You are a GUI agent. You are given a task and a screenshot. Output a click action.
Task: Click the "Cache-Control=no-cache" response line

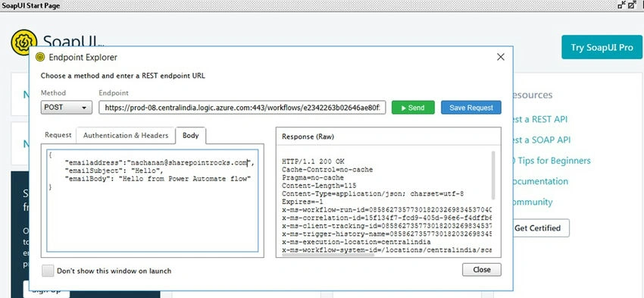pos(327,169)
